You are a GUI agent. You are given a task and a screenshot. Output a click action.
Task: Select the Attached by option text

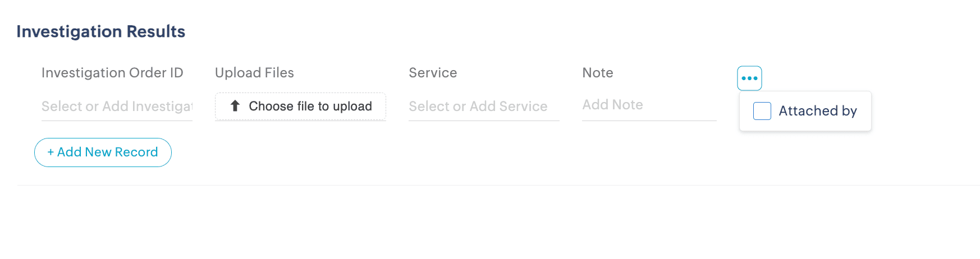(817, 111)
